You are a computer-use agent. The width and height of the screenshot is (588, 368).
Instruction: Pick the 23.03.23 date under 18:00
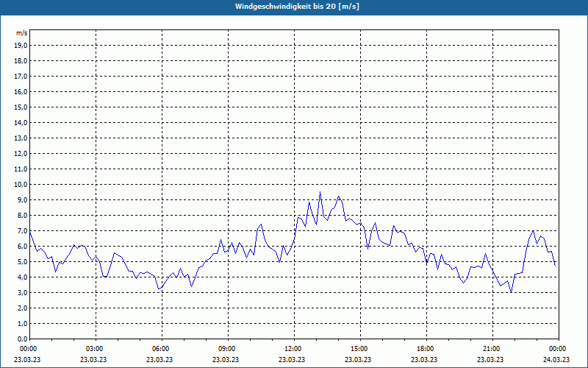[x=424, y=359]
